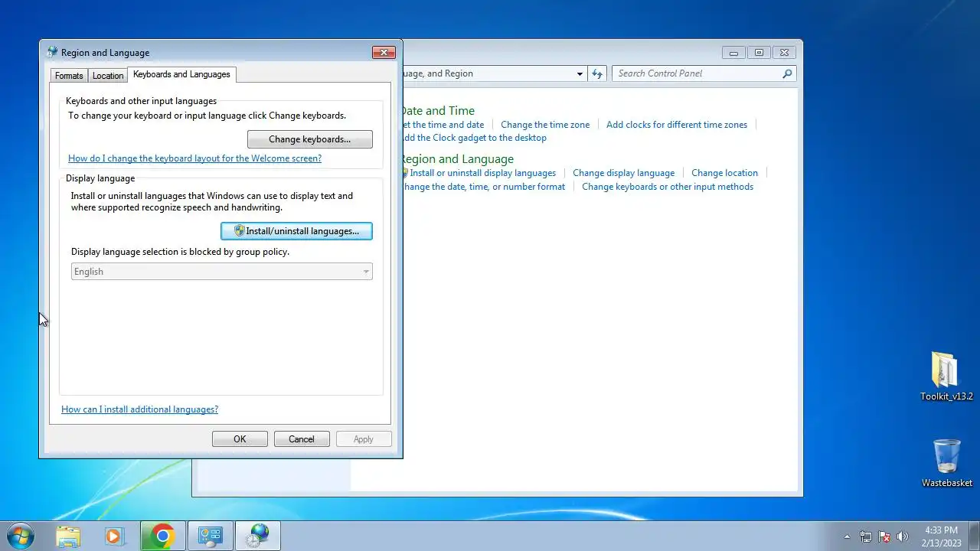980x551 pixels.
Task: Select the Wastebasket desktop icon
Action: coord(946,462)
